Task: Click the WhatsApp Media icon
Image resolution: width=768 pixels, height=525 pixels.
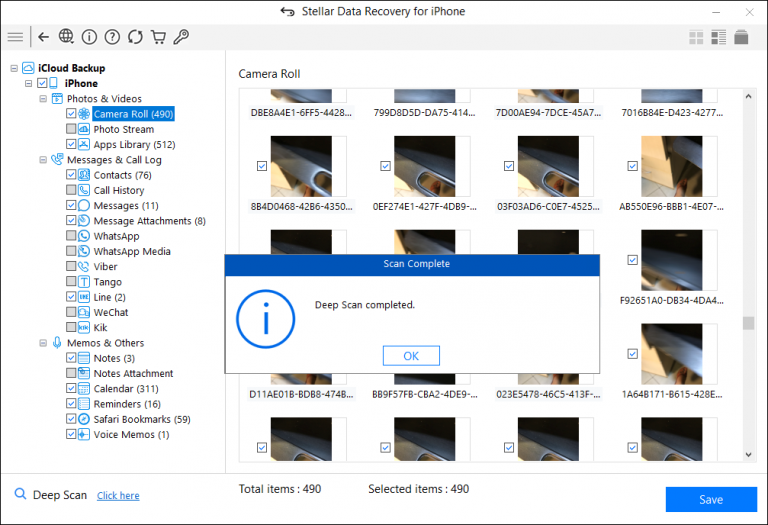Action: pyautogui.click(x=84, y=251)
